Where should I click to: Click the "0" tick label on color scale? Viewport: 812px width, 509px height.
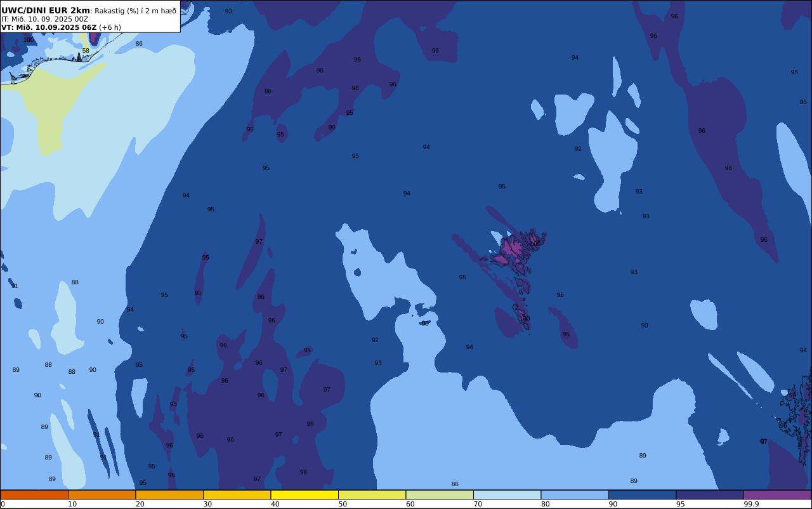[x=3, y=504]
